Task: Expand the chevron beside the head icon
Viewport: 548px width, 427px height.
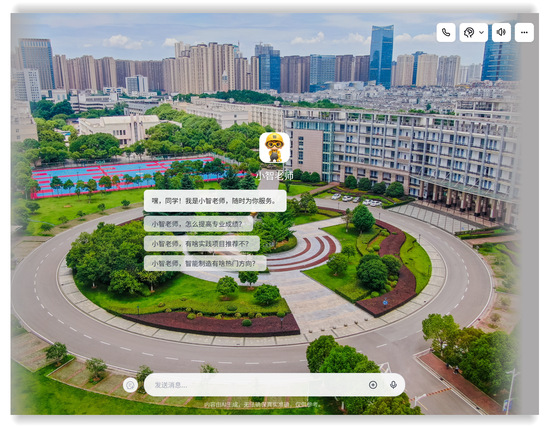Action: [481, 32]
